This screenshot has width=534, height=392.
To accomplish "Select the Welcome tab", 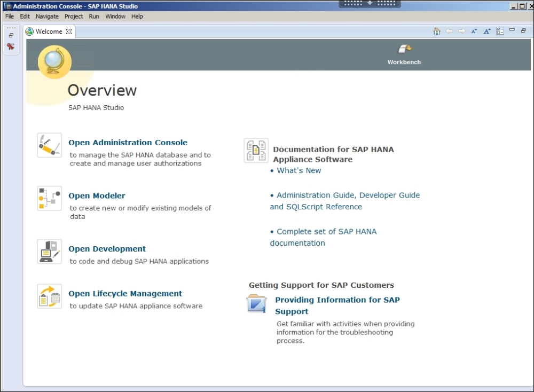I will pos(49,32).
